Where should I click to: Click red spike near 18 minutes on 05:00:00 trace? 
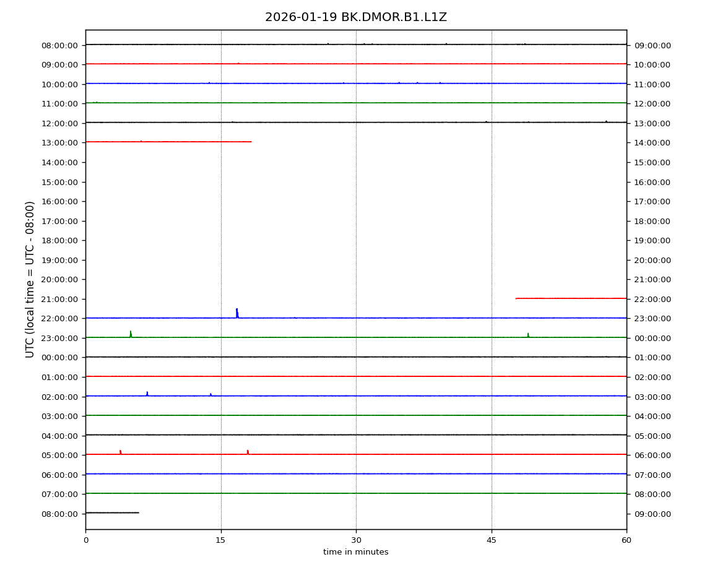pyautogui.click(x=248, y=452)
